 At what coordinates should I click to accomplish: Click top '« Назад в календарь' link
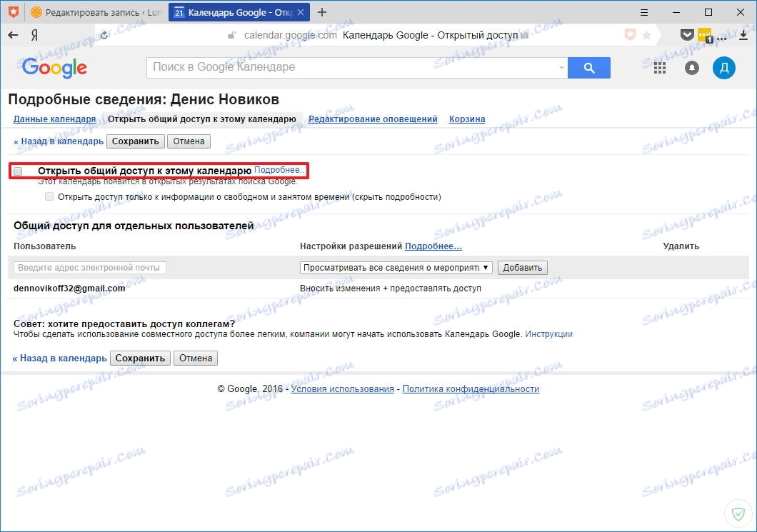(59, 141)
